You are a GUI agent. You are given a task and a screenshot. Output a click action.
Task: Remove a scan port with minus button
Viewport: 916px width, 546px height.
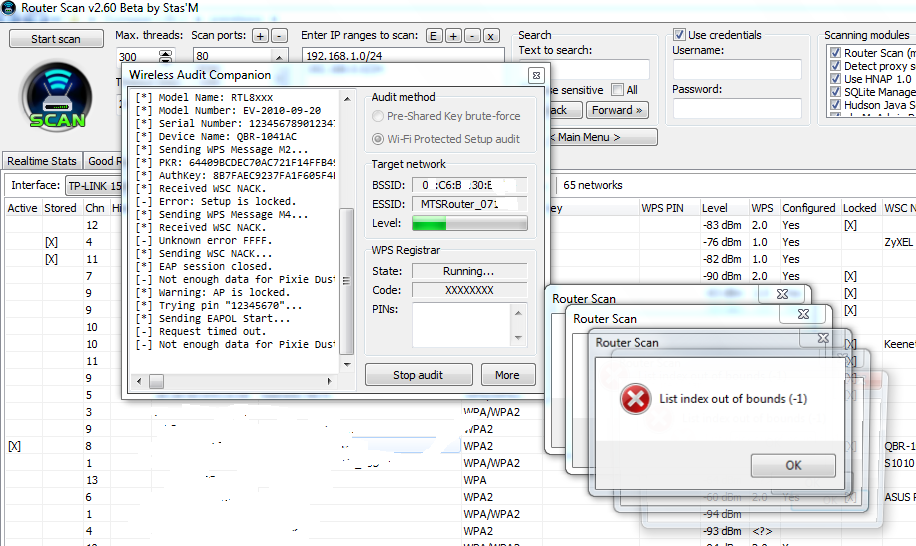click(x=279, y=36)
